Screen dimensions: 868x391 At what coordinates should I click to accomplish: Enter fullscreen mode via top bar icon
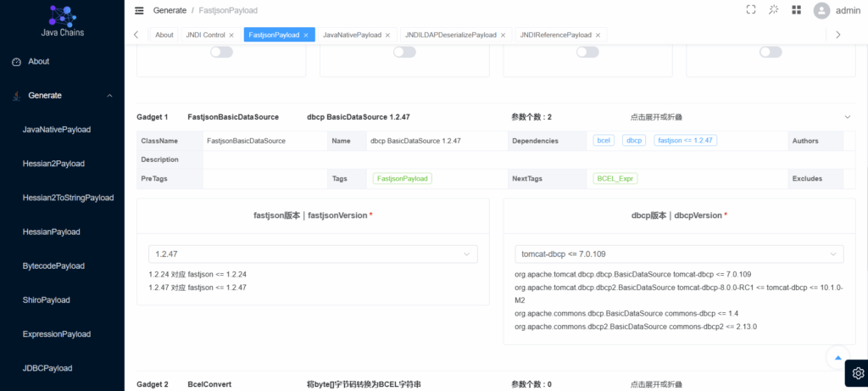(750, 10)
